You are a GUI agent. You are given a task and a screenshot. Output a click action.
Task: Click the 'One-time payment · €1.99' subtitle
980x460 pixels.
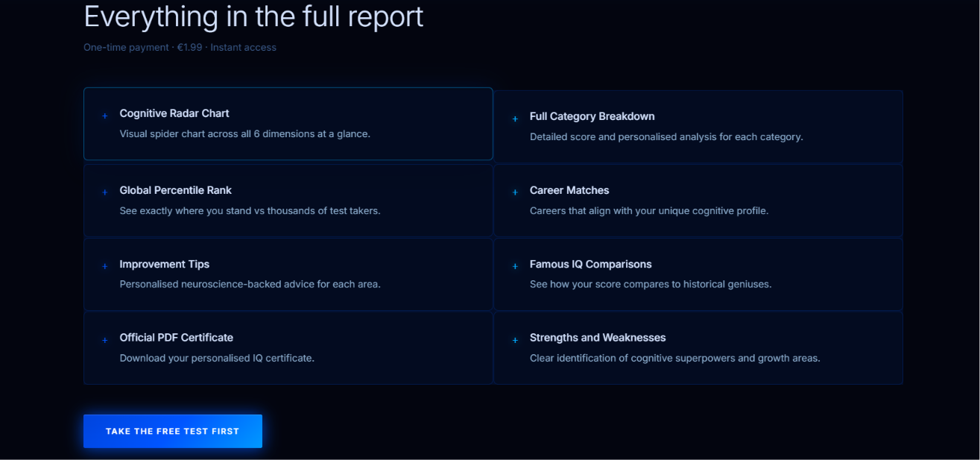(x=180, y=48)
